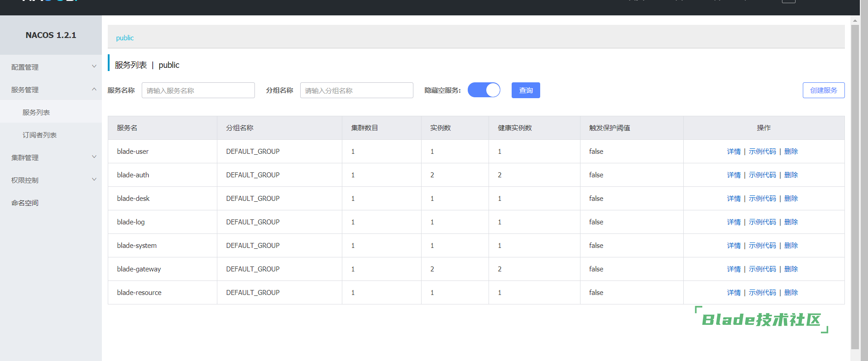Viewport: 868px width, 361px height.
Task: Click 删除 for blade-log
Action: (x=791, y=222)
